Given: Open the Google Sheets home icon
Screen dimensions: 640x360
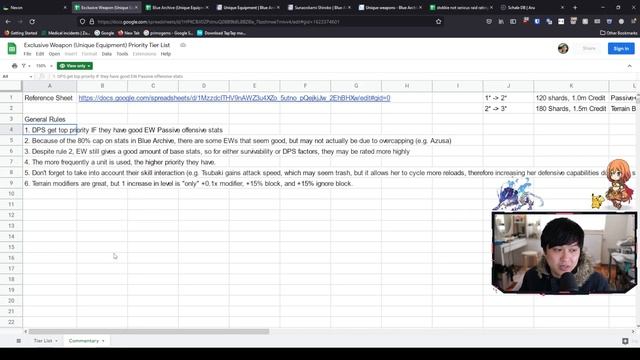Looking at the screenshot, I should point(12,49).
